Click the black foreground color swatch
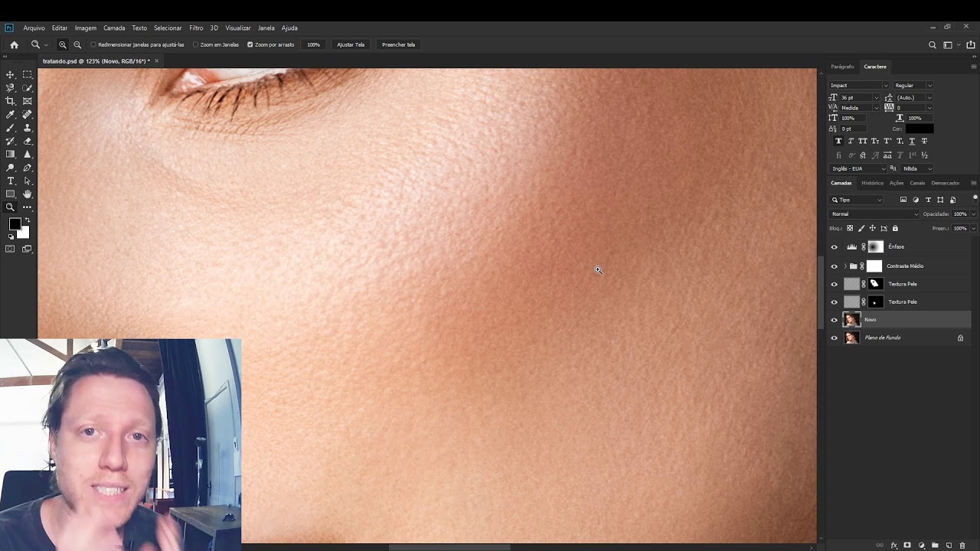Image resolution: width=980 pixels, height=551 pixels. point(15,224)
